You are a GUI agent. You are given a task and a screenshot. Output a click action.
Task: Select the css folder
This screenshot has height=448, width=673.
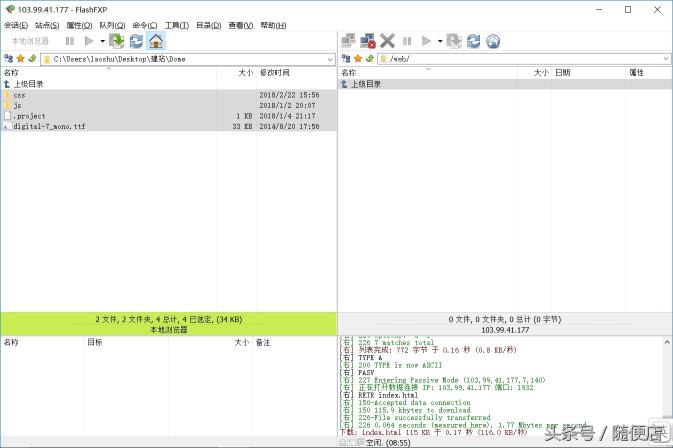[x=169, y=95]
